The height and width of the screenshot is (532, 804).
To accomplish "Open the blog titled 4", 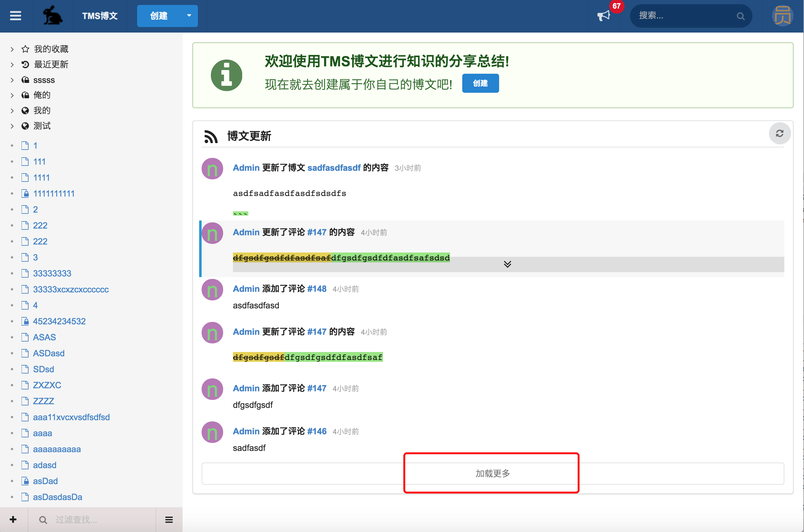I will tap(35, 305).
